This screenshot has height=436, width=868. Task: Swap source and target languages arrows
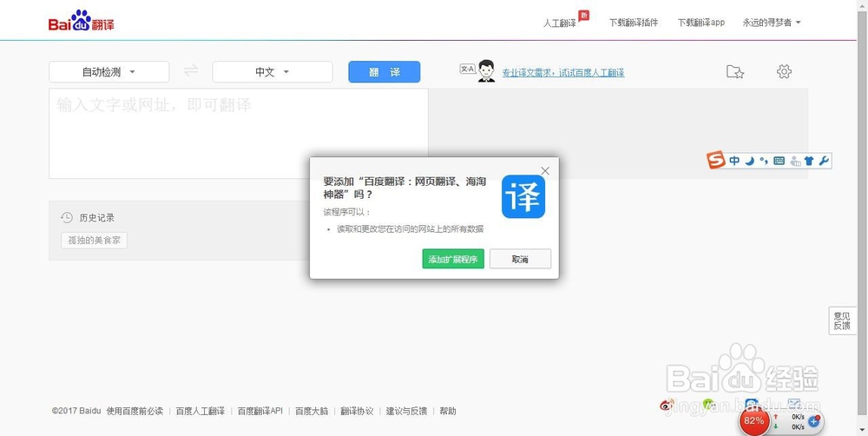click(191, 71)
